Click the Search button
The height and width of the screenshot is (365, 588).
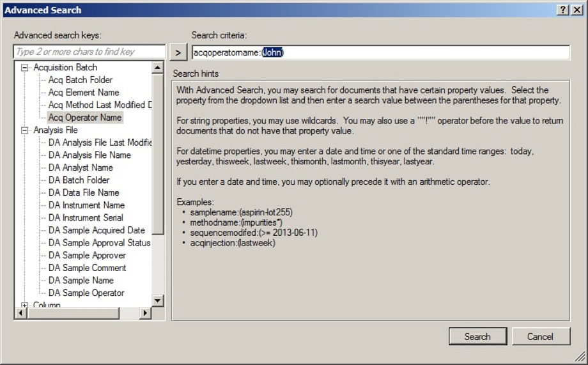pyautogui.click(x=477, y=337)
